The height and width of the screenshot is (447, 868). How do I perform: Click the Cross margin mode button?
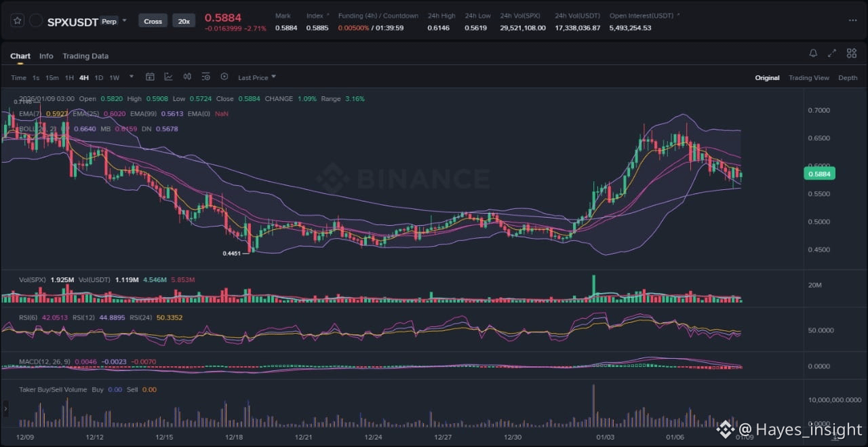[x=153, y=21]
